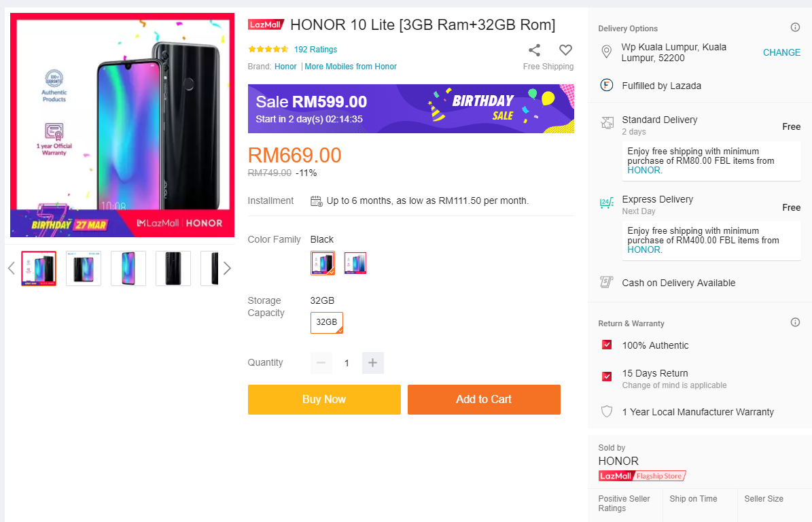Viewport: 812px width, 522px height.
Task: Show previous product thumbnails with left arrow
Action: (x=11, y=268)
